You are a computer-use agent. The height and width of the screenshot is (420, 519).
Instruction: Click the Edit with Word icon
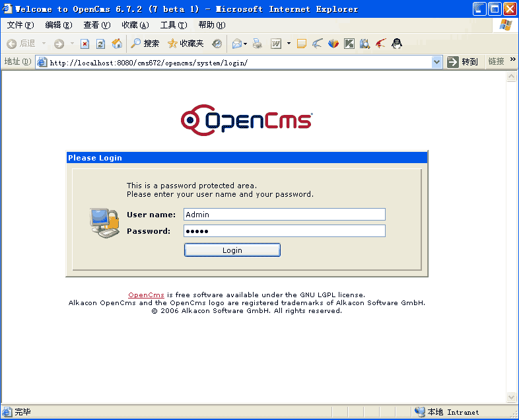tap(276, 44)
